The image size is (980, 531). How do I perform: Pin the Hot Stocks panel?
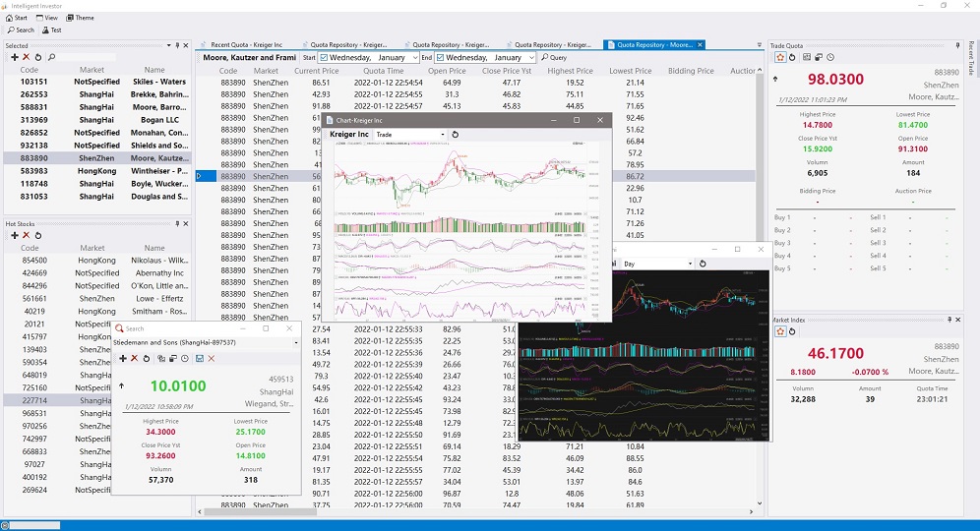(x=177, y=223)
